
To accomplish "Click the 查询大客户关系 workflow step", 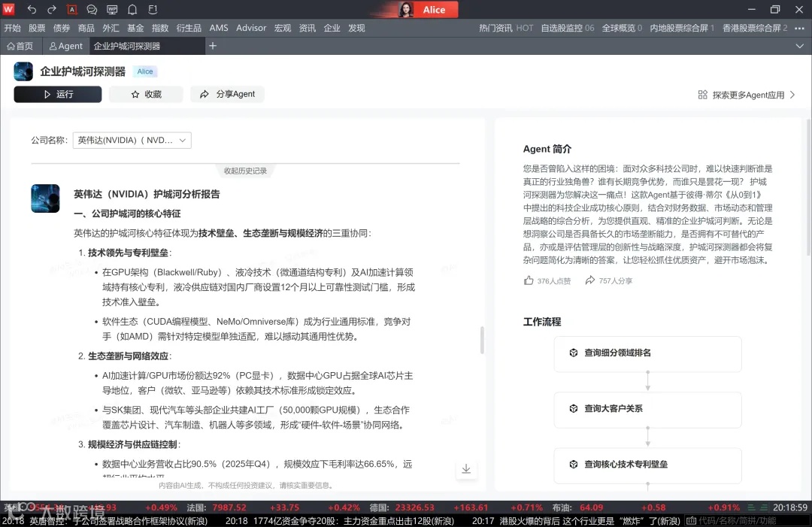I will tap(647, 410).
